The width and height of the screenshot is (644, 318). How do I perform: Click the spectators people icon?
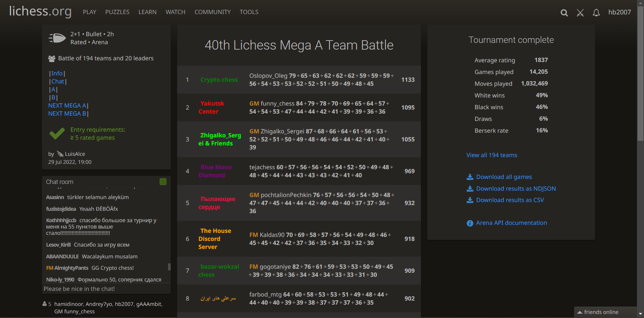point(45,304)
